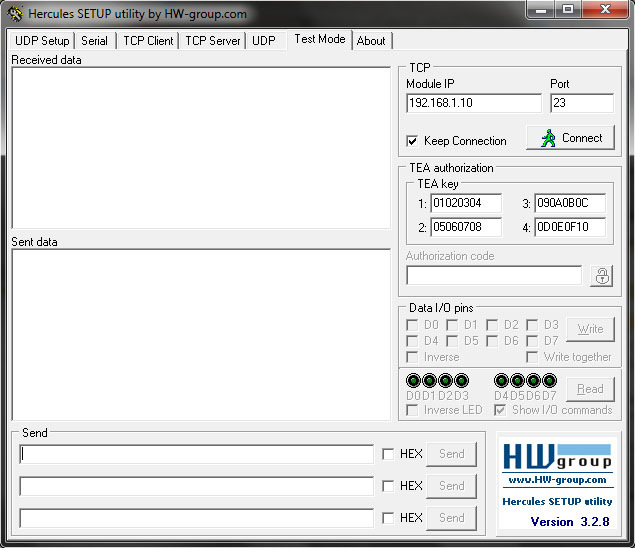Click inside the Received data area
The width and height of the screenshot is (635, 548).
(x=201, y=148)
